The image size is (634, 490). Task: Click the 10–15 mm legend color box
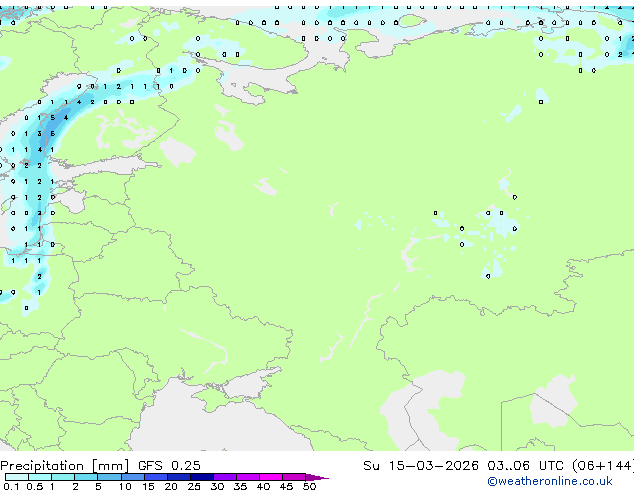pyautogui.click(x=133, y=477)
